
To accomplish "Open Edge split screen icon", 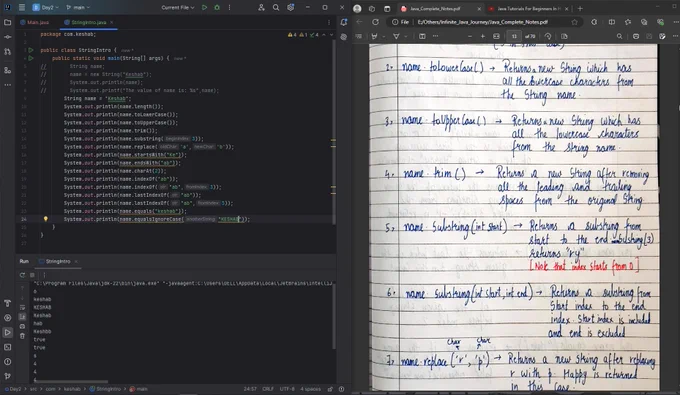I will [x=611, y=22].
